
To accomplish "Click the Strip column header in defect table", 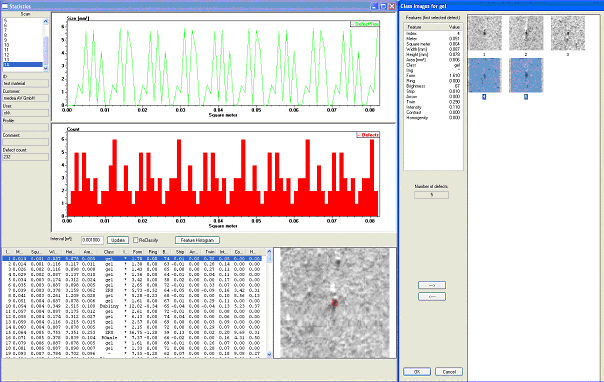I will (x=180, y=252).
